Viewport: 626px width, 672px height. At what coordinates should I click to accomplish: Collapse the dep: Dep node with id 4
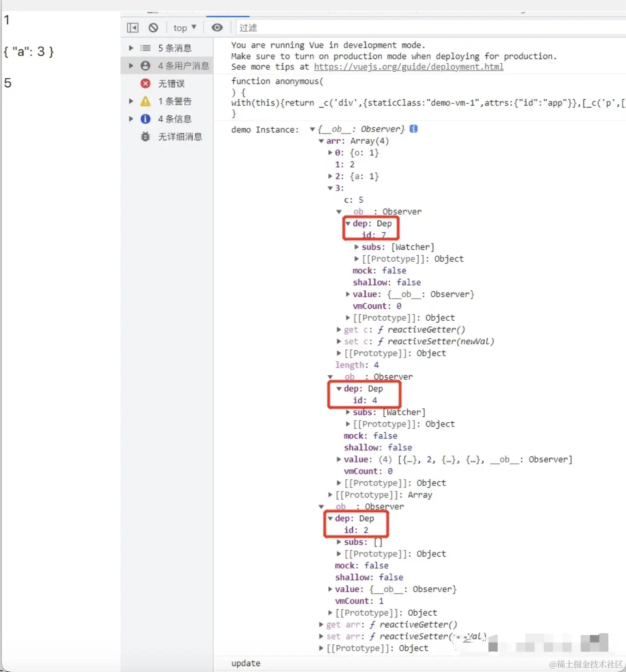(339, 389)
